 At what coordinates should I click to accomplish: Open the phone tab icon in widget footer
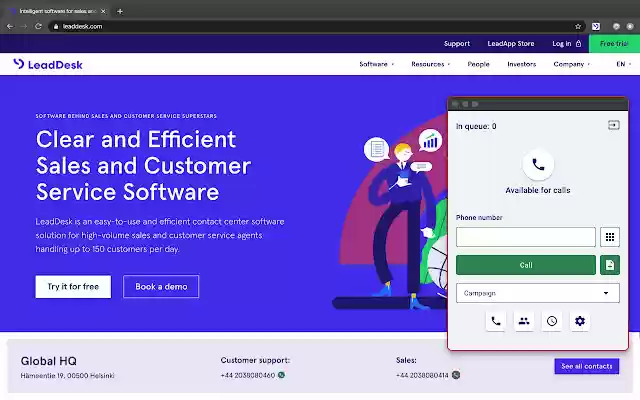pos(496,321)
